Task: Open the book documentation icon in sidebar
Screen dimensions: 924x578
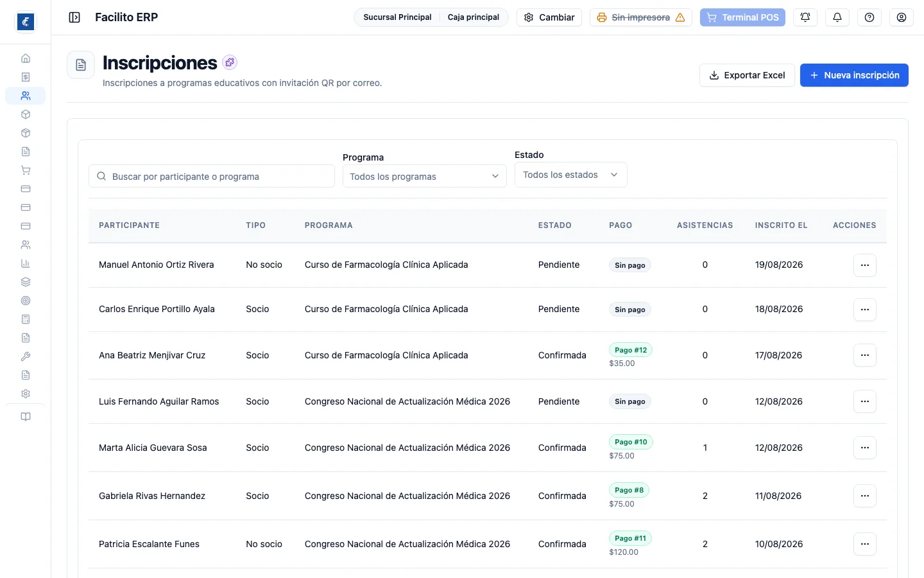Action: coord(26,417)
